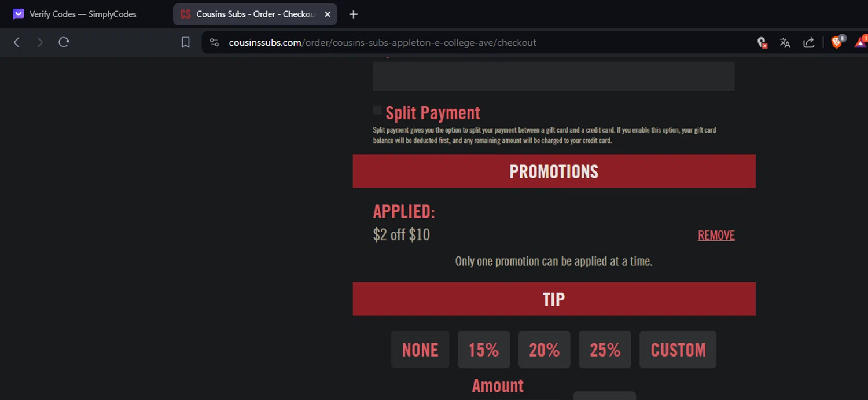This screenshot has width=868, height=400.
Task: Bookmark this page with the bookmark icon
Action: click(x=185, y=42)
